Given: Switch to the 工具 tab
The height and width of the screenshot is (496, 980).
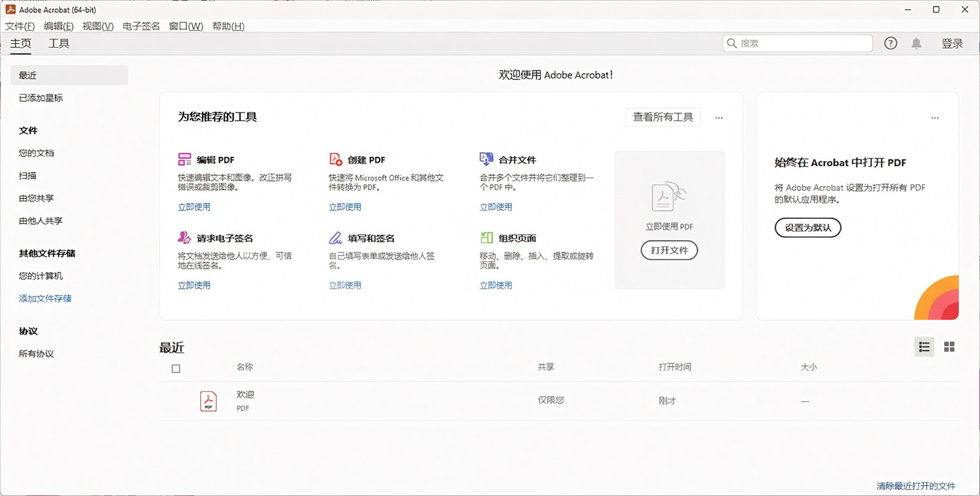Looking at the screenshot, I should click(x=59, y=44).
